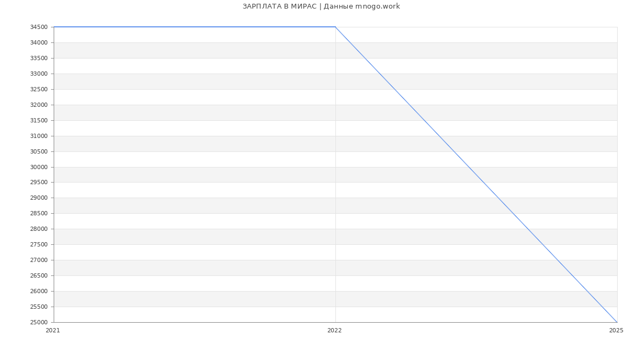
Task: Click the 34000 y-axis label
Action: click(39, 42)
